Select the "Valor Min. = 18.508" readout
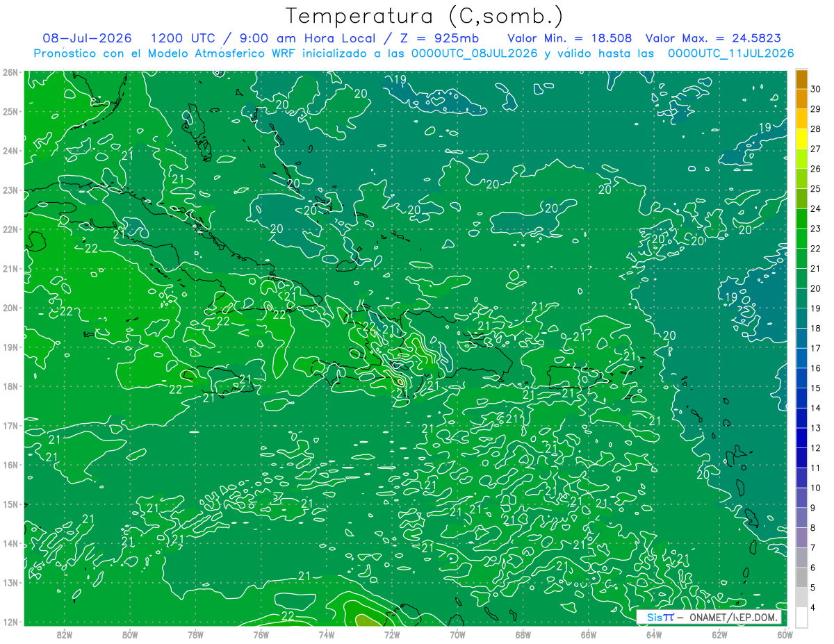834x644 pixels. point(570,38)
